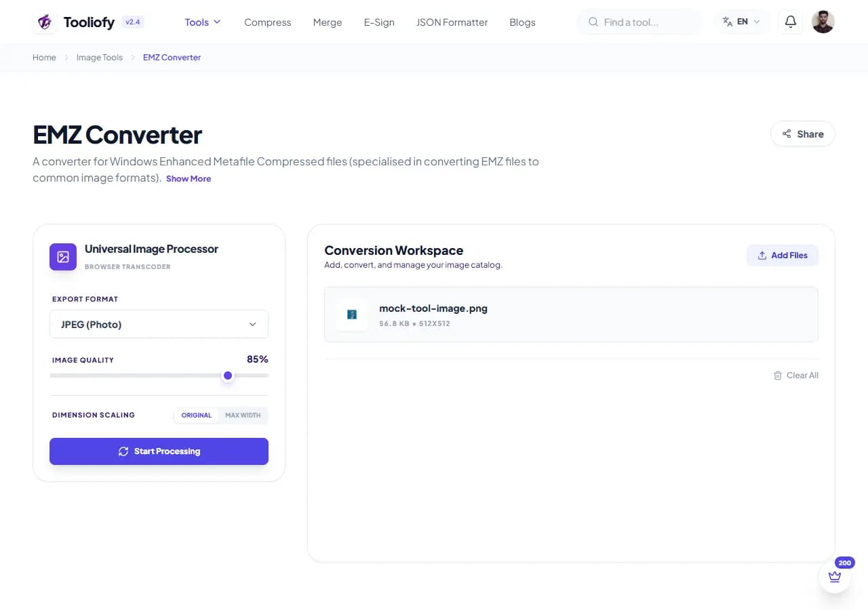Screen dimensions: 868x610
Task: Click the EMZ Converter breadcrumb
Action: [x=172, y=58]
